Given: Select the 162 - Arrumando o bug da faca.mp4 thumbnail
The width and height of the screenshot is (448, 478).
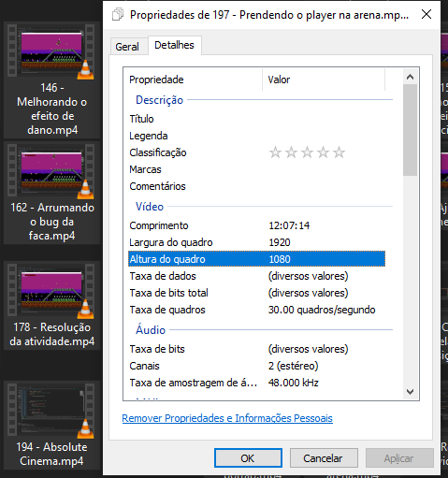Looking at the screenshot, I should (51, 170).
